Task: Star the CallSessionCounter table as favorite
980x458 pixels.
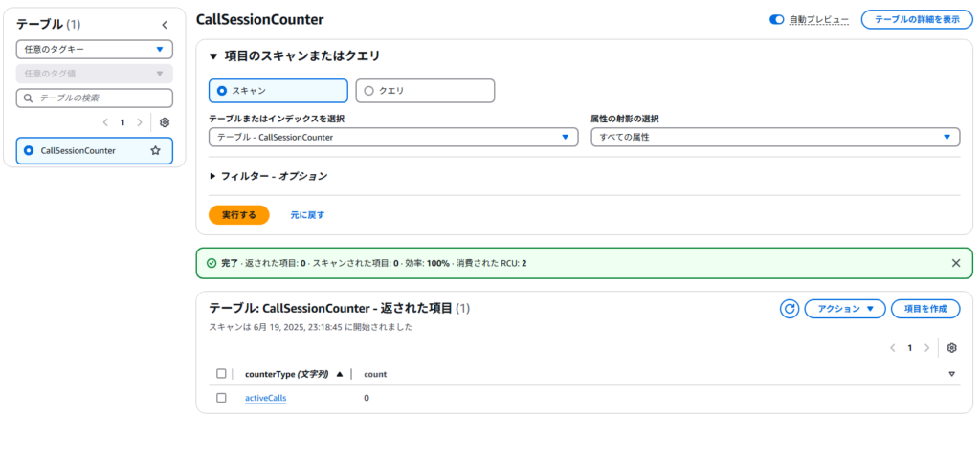Action: coord(155,150)
